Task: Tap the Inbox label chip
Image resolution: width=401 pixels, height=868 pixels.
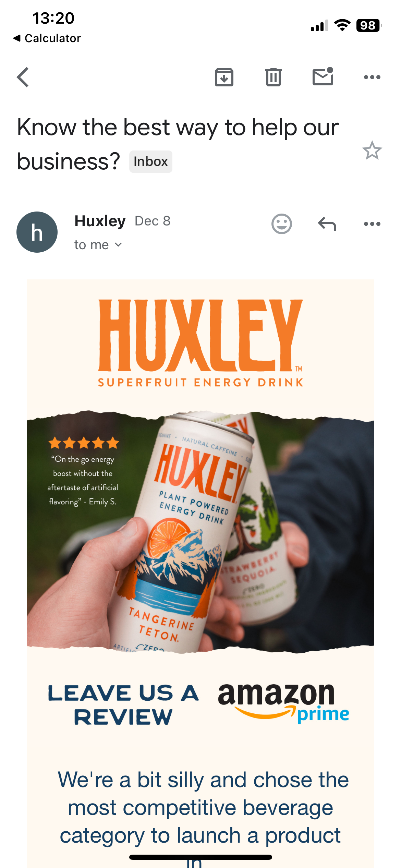Action: tap(151, 161)
